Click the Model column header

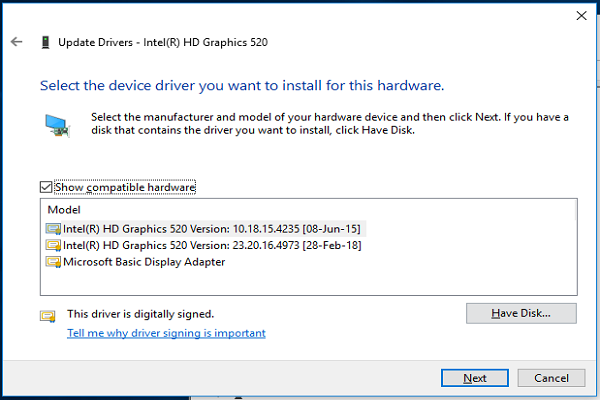[64, 209]
